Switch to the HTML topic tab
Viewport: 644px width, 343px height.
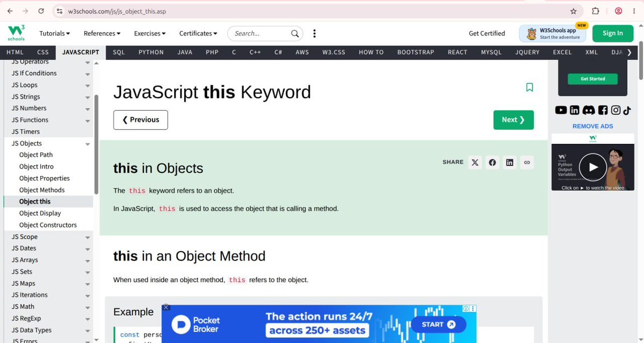(x=15, y=53)
